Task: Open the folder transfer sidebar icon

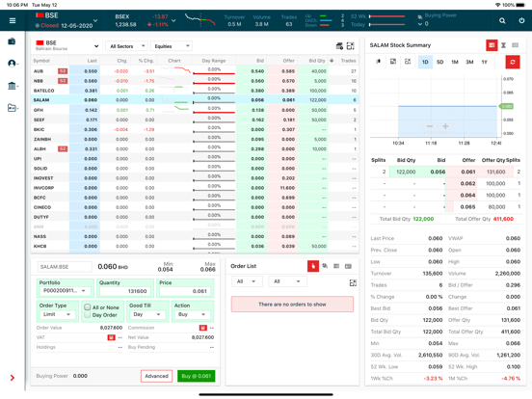Action: point(13,108)
